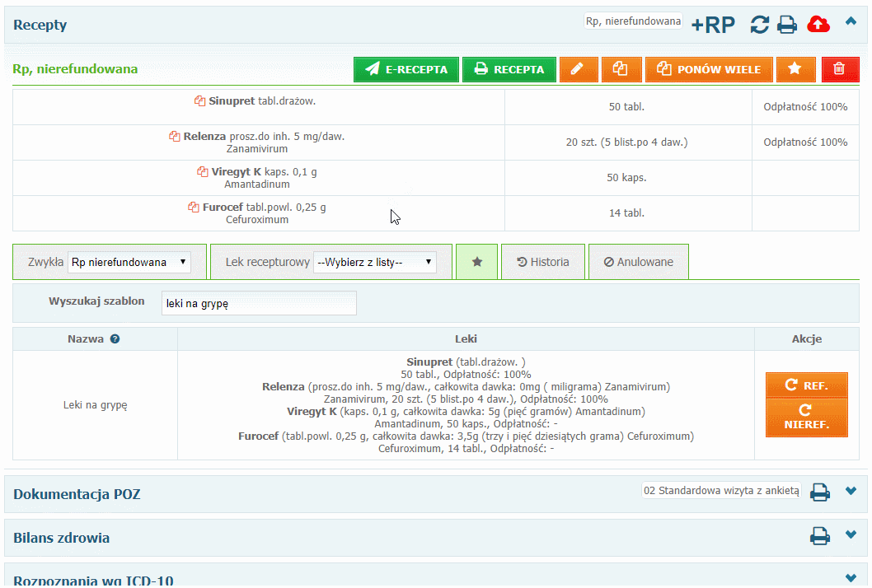Print Dokumentacja POZ with printer icon

[x=820, y=492]
